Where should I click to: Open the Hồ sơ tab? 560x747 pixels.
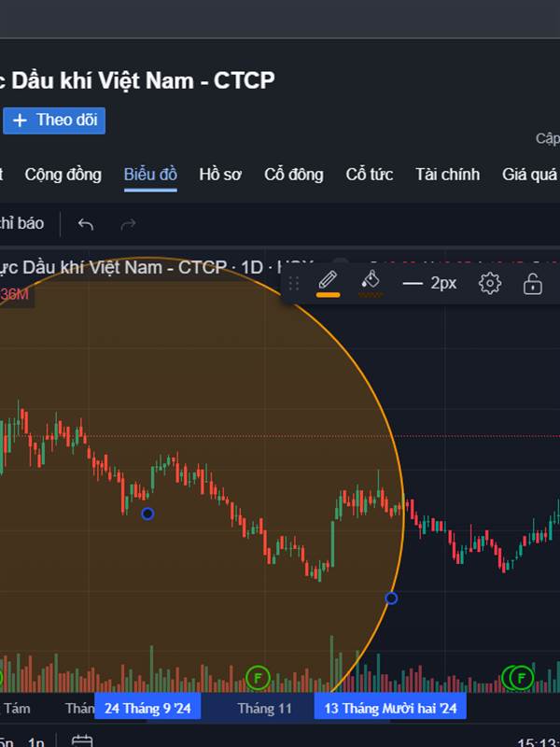coord(220,175)
